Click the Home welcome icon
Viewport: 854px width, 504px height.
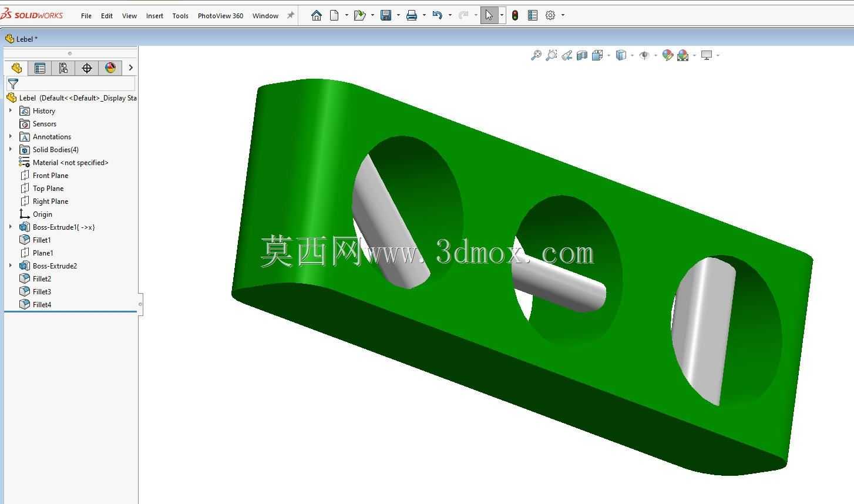point(316,16)
